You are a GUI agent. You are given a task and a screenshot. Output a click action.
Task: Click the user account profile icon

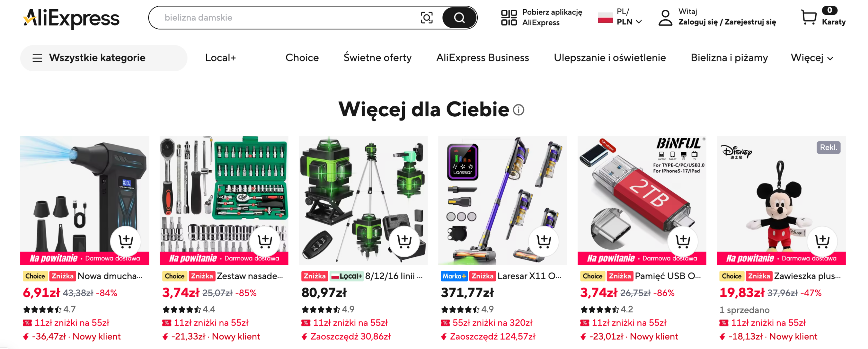665,18
